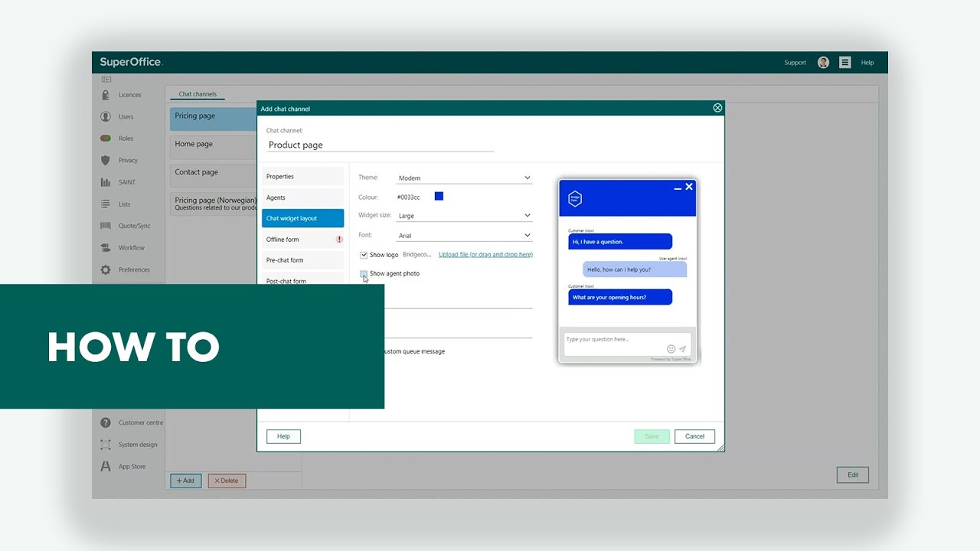Click the Delete button
Image resolution: width=980 pixels, height=551 pixels.
pyautogui.click(x=227, y=481)
